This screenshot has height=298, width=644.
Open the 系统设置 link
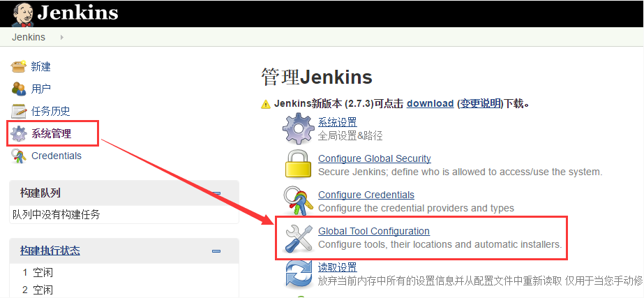pos(338,122)
